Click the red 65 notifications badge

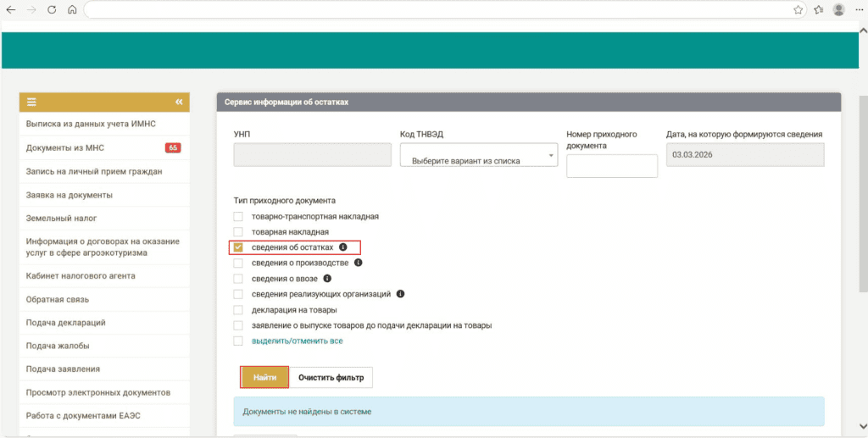(173, 147)
